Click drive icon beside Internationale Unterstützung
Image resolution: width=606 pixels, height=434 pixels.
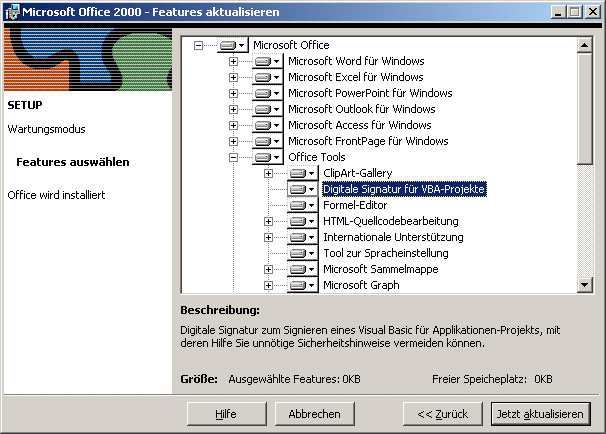click(303, 237)
